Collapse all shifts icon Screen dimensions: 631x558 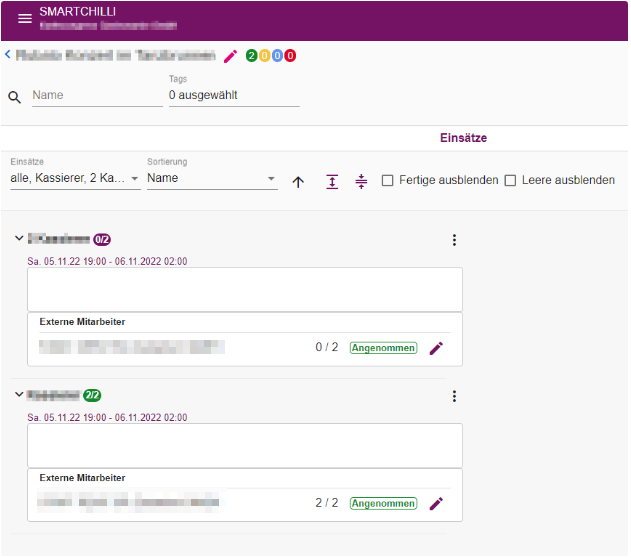pyautogui.click(x=361, y=181)
